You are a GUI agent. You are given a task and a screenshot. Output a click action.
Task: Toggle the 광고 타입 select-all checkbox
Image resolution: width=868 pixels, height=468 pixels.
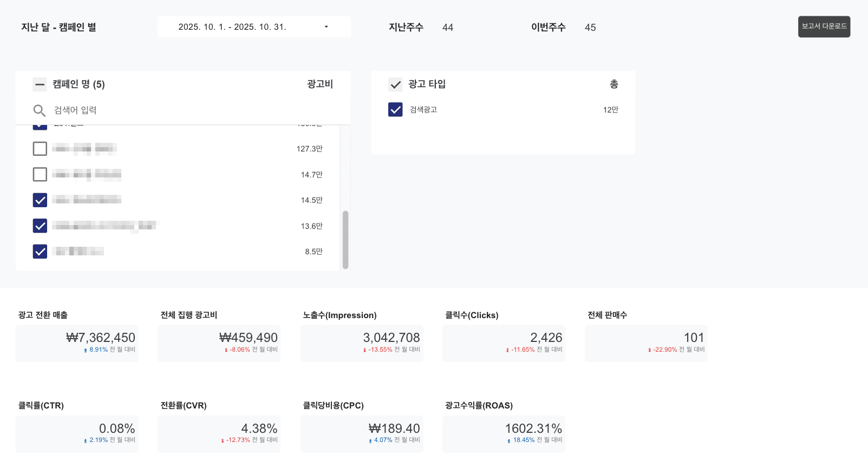pos(396,84)
